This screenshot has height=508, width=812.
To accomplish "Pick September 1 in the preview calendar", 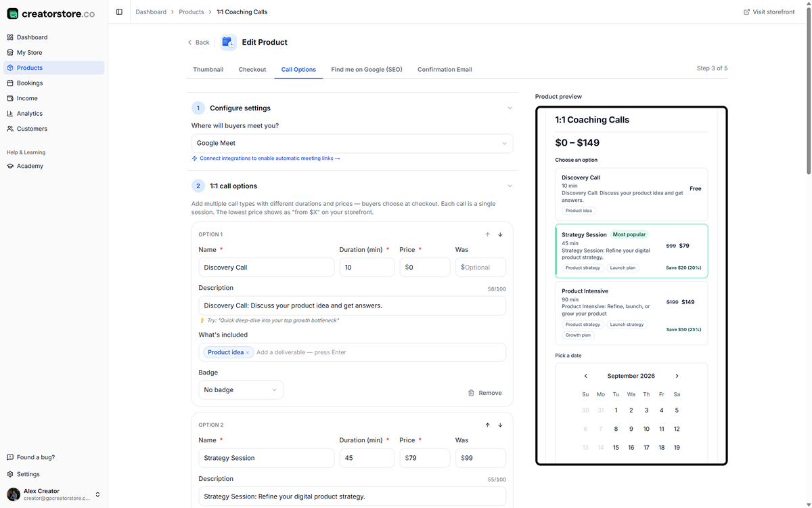I will [x=616, y=410].
